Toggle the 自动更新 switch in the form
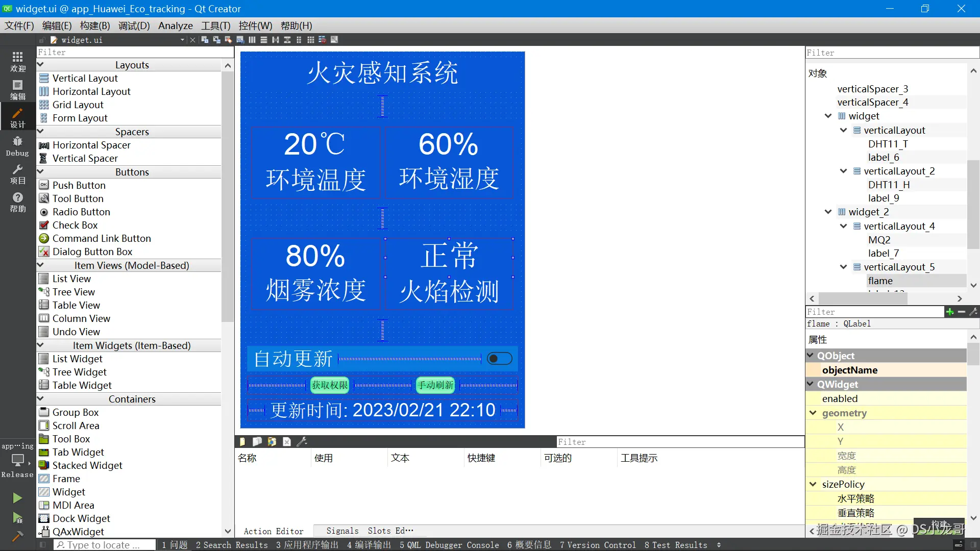 (499, 359)
